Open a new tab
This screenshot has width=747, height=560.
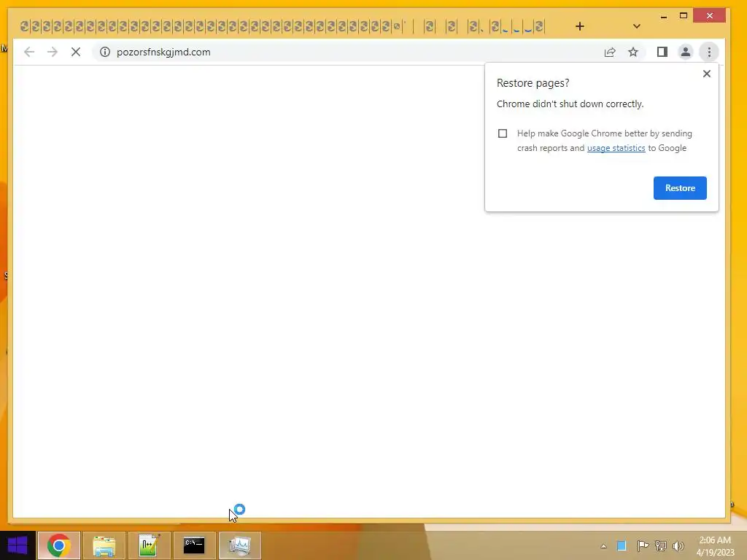pos(580,26)
